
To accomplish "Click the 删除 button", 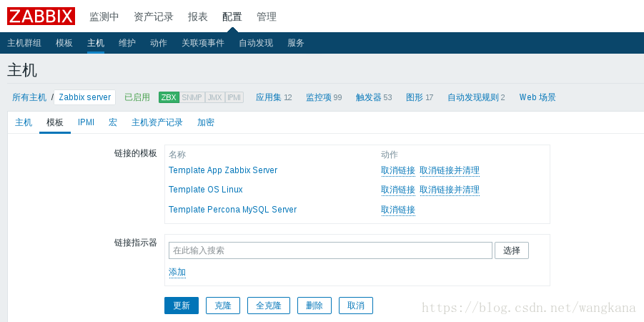I will (314, 306).
